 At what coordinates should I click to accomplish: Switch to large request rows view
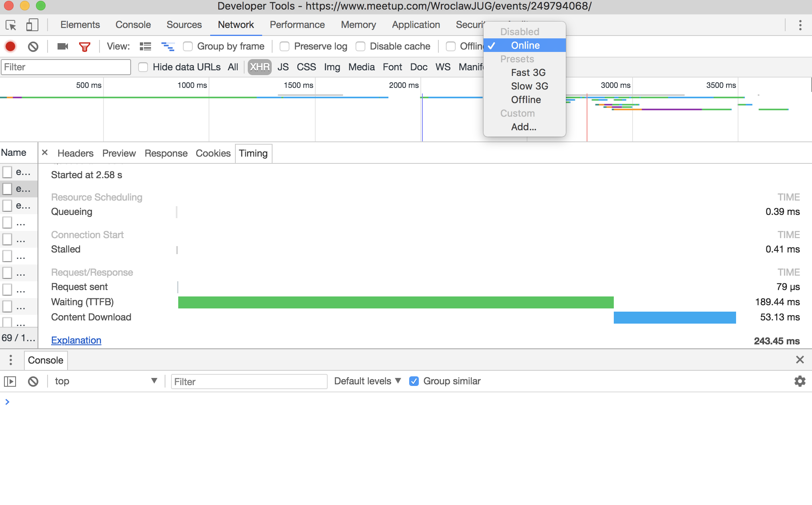[x=145, y=46]
